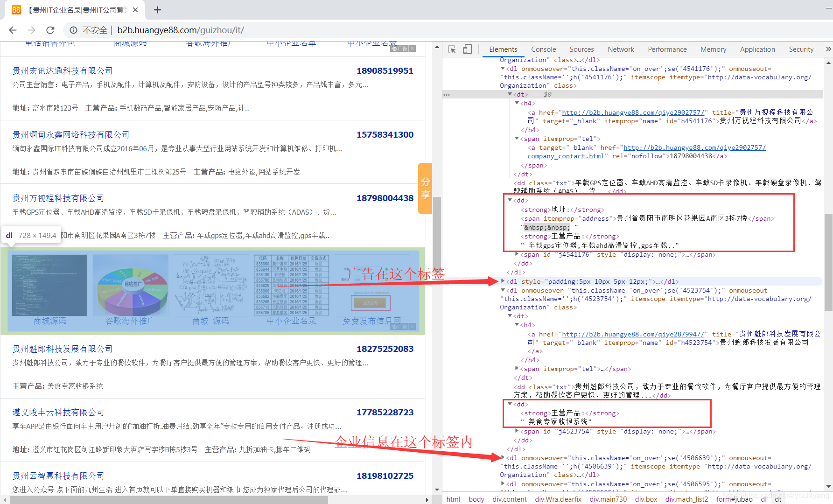Reload the page with refresh icon
The height and width of the screenshot is (504, 833).
tap(50, 30)
